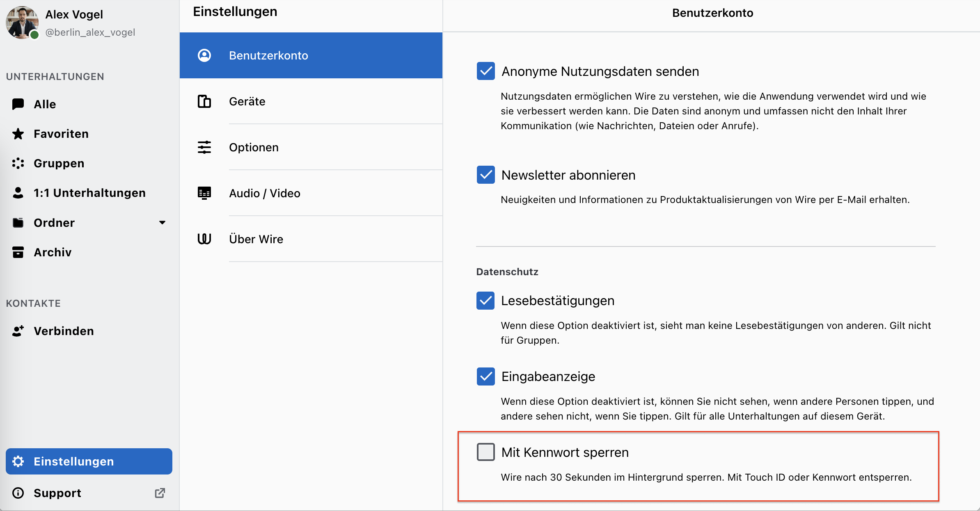
Task: Open Verbinden under Kontakte
Action: [x=89, y=331]
